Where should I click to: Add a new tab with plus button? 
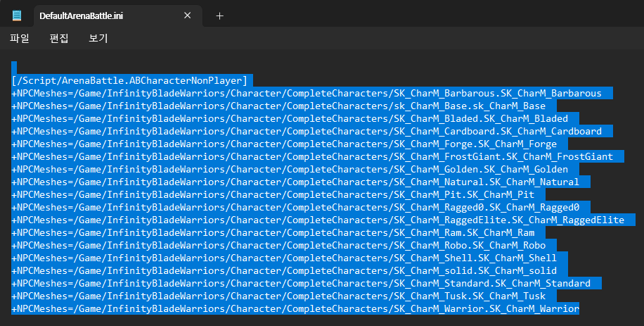pos(220,16)
